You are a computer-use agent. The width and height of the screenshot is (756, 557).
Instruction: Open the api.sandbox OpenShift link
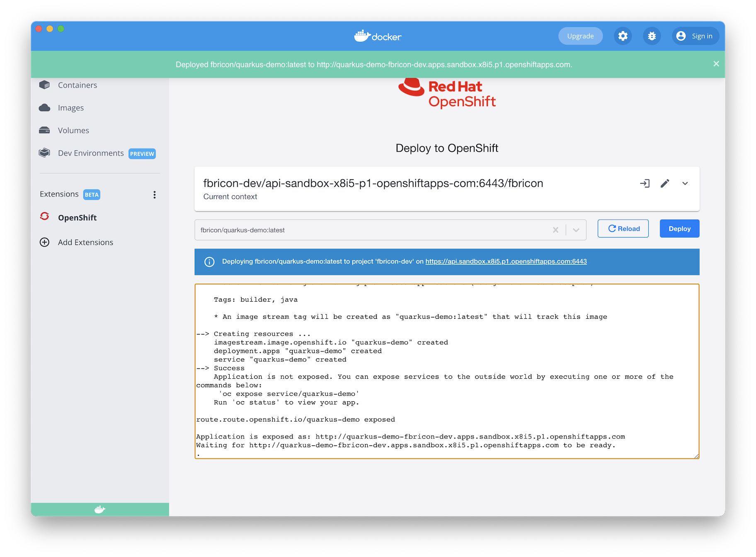pyautogui.click(x=506, y=262)
